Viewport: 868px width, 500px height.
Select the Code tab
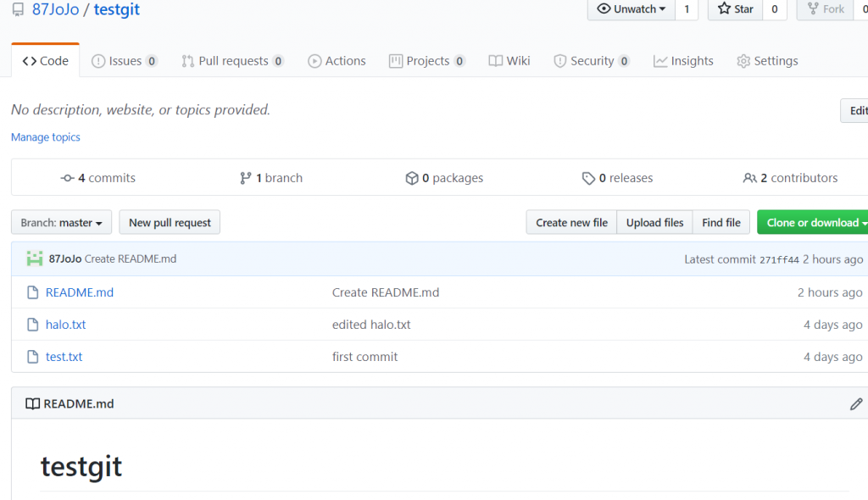click(46, 60)
